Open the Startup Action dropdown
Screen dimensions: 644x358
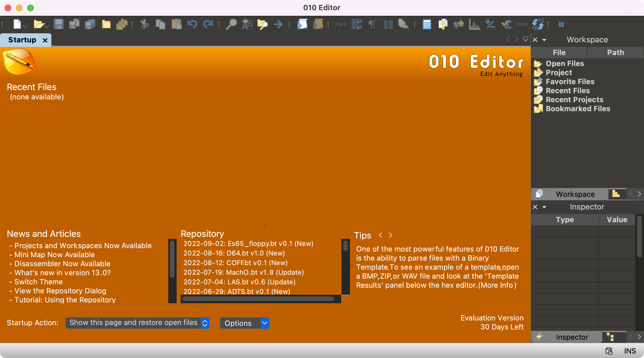pyautogui.click(x=137, y=323)
